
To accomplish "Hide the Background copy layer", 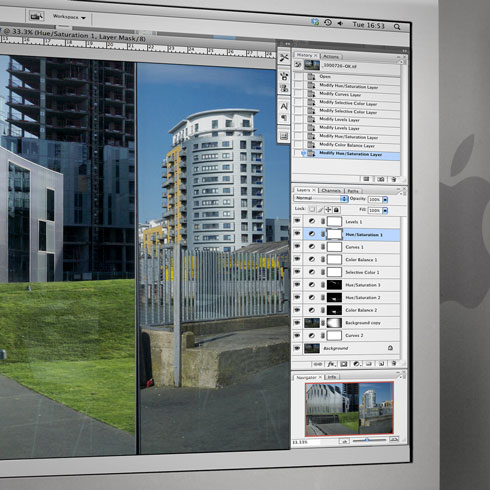I will [297, 323].
